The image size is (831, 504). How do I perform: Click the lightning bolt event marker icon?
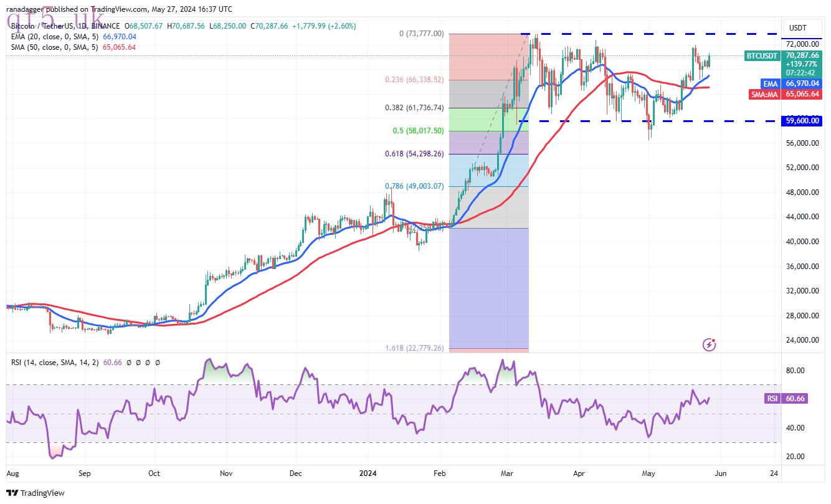pos(708,344)
